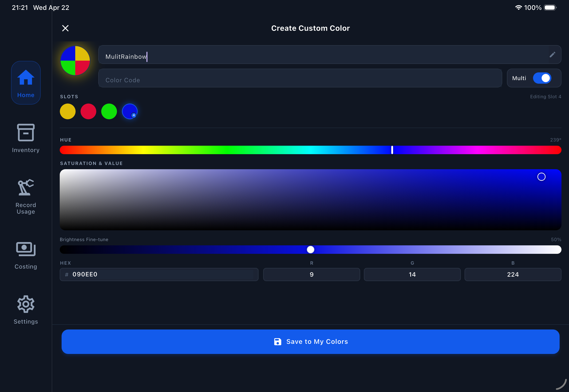
Task: Tap the four-color preview circle
Action: [x=75, y=61]
